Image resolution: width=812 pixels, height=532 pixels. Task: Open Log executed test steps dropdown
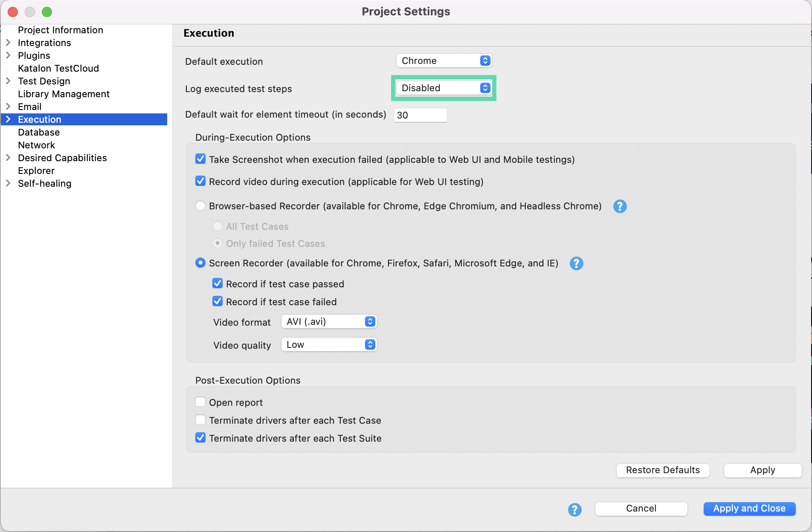[x=444, y=88]
